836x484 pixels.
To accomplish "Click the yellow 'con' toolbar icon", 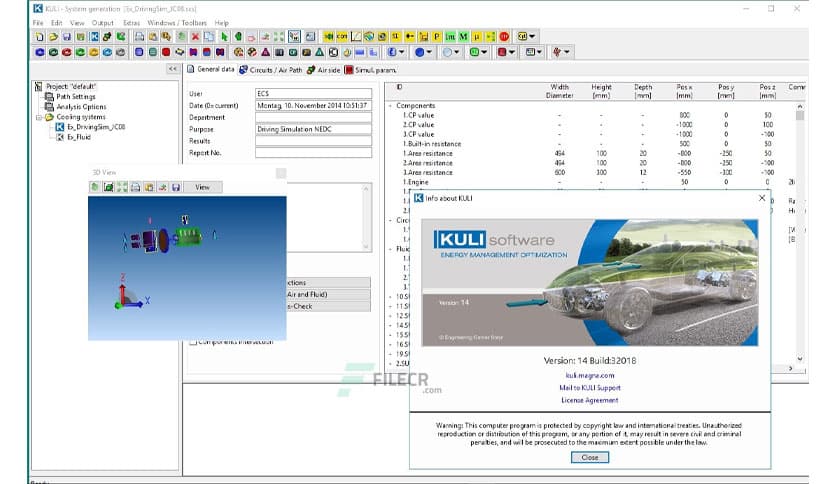I will pos(341,36).
